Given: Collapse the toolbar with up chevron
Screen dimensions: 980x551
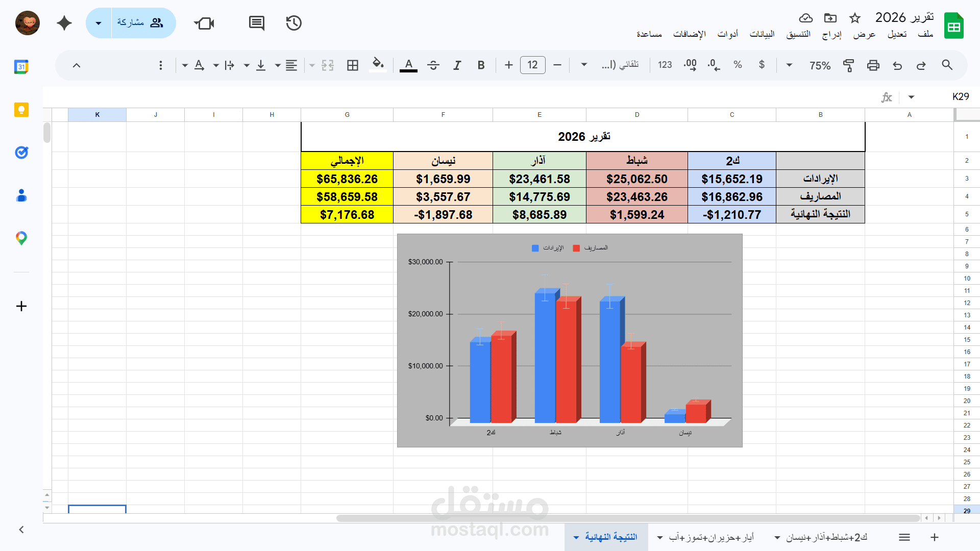Looking at the screenshot, I should pos(77,65).
